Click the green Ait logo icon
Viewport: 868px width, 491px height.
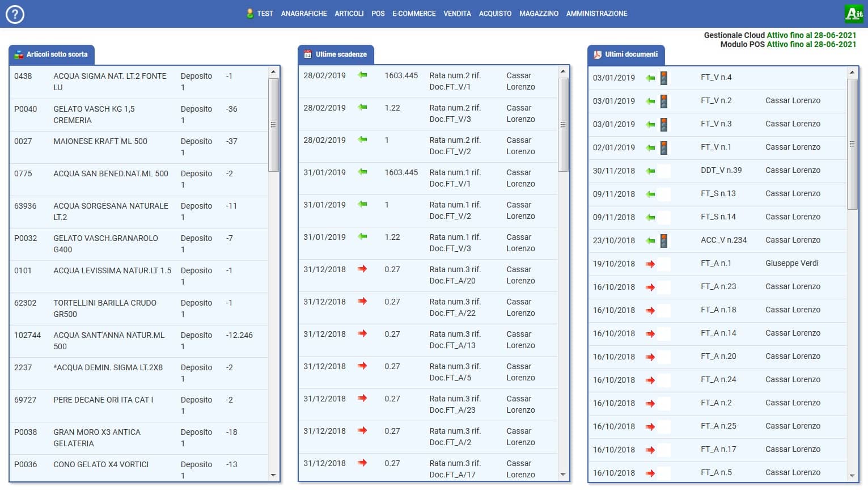coord(853,14)
